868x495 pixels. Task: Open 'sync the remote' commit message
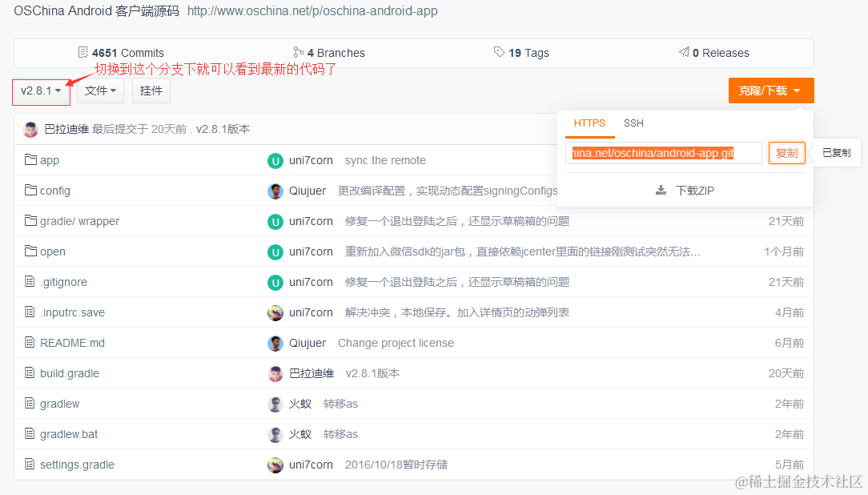(x=385, y=160)
